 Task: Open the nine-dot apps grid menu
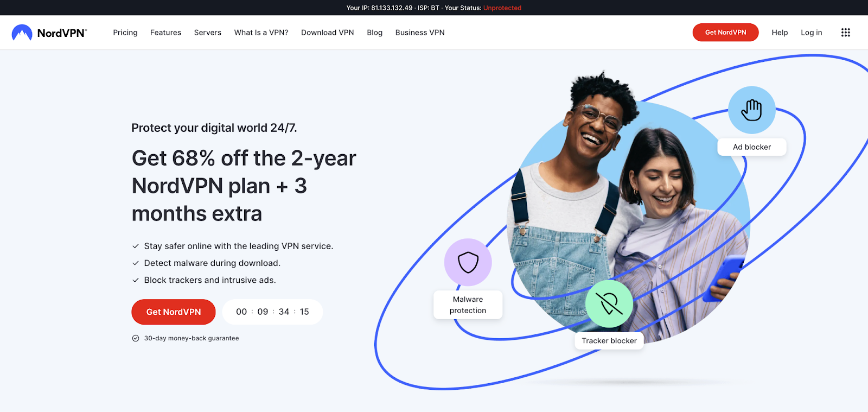pyautogui.click(x=845, y=33)
